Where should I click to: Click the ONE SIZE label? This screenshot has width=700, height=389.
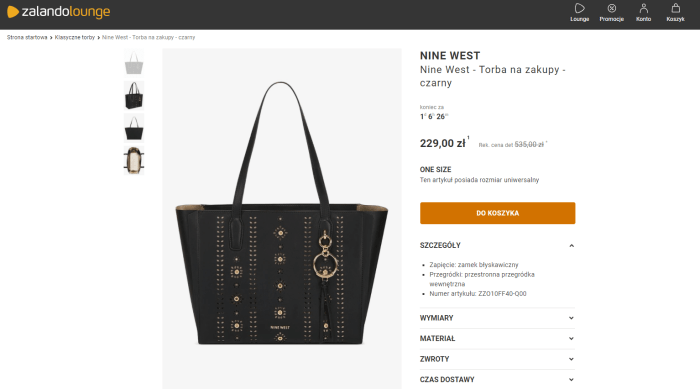pos(435,170)
